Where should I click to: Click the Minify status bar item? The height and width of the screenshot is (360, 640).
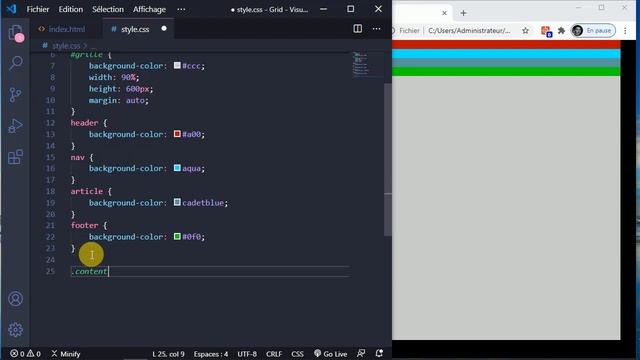coord(66,353)
